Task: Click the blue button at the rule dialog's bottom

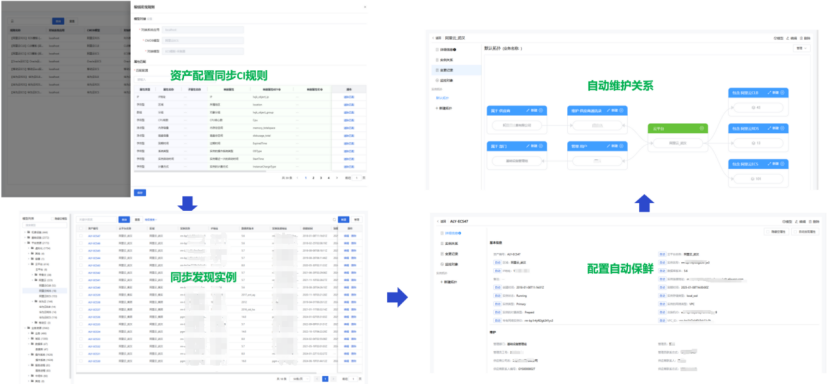Action: pos(140,193)
